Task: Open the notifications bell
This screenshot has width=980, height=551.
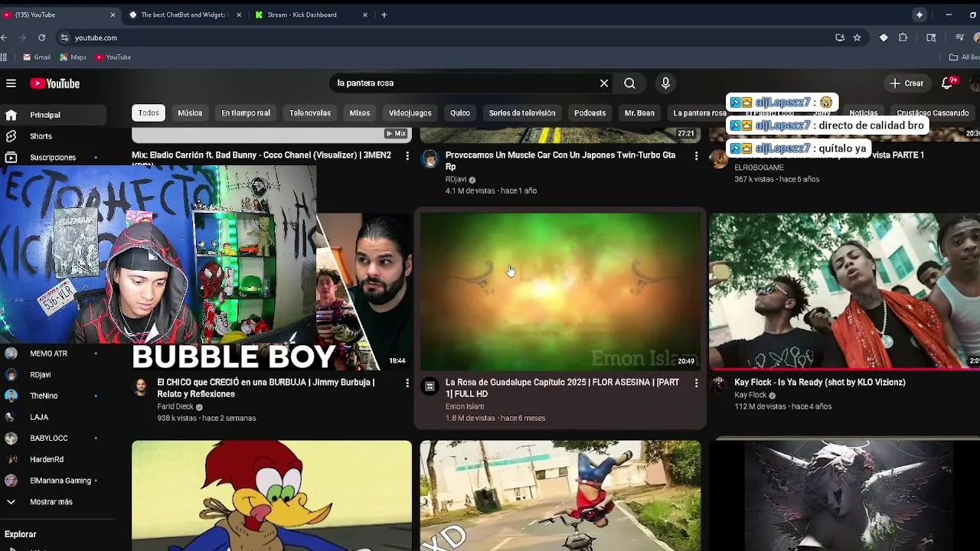Action: point(947,83)
